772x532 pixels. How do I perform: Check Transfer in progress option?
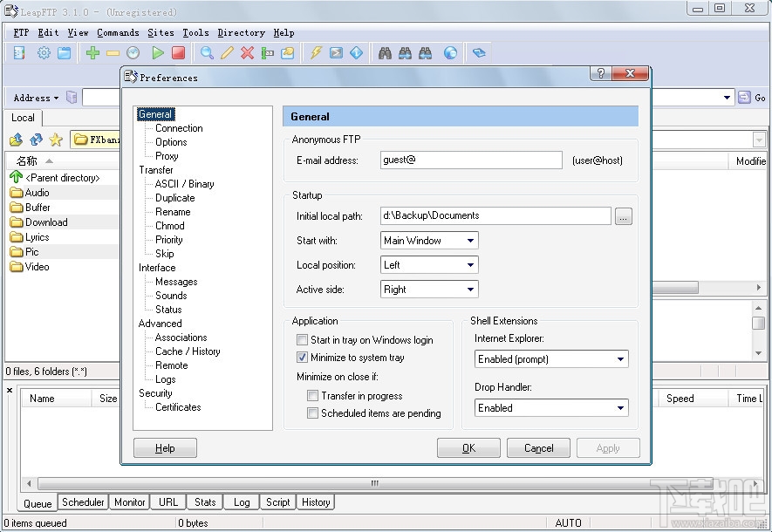(x=312, y=395)
